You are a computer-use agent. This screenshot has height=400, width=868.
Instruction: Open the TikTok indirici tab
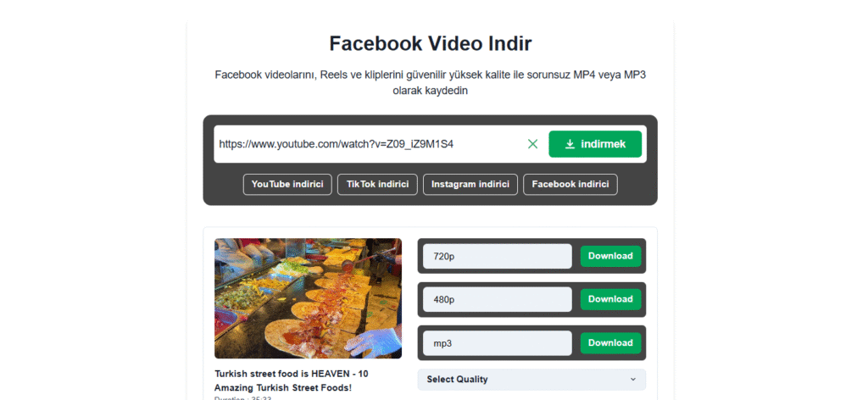377,184
